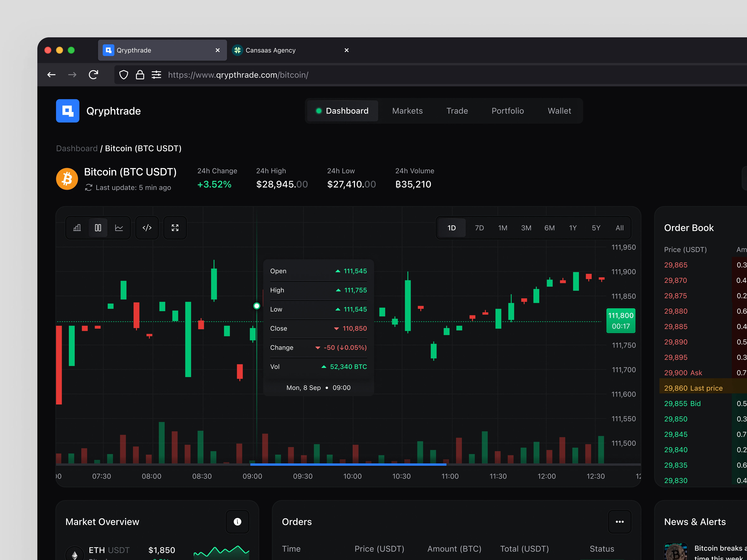
Task: Click the Dashboard breadcrumb link
Action: (x=77, y=149)
